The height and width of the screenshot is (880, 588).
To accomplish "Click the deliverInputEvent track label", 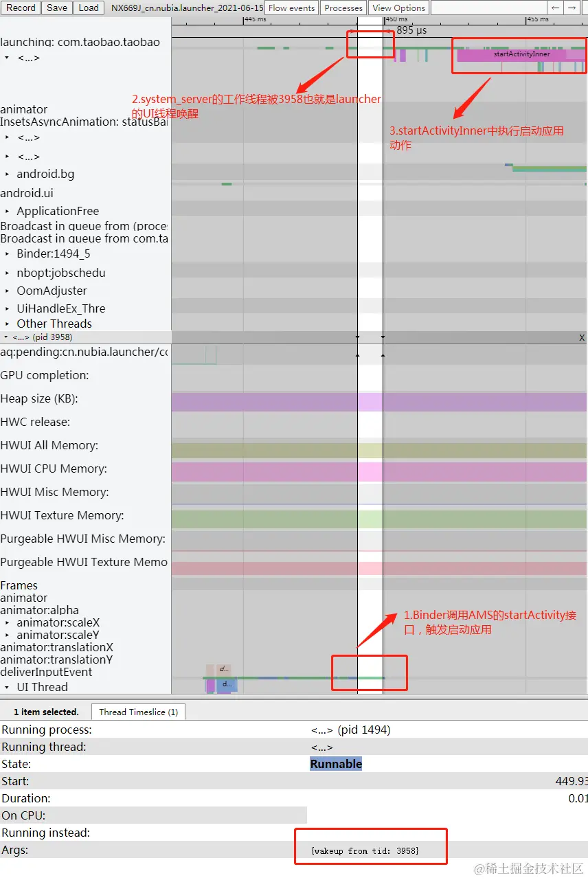I will point(46,672).
